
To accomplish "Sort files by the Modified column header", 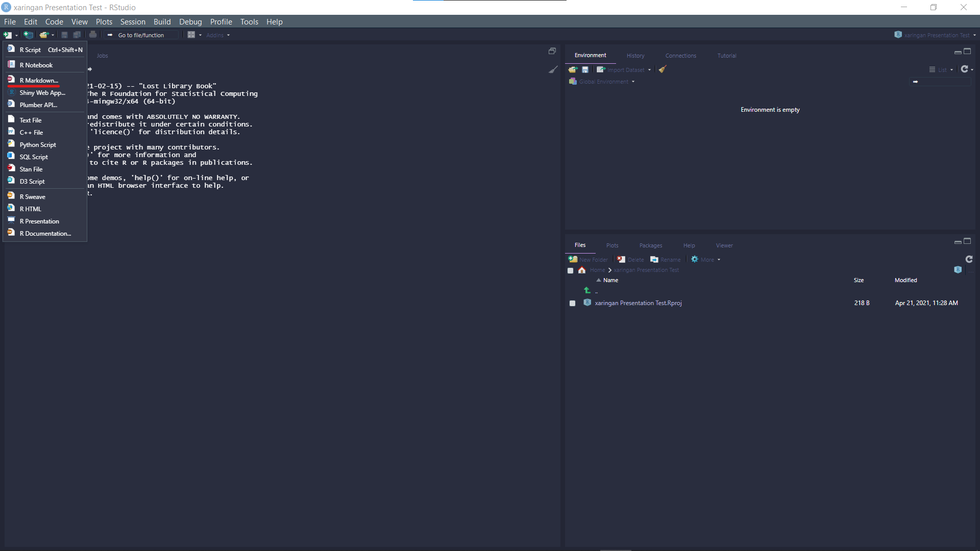I will [905, 280].
